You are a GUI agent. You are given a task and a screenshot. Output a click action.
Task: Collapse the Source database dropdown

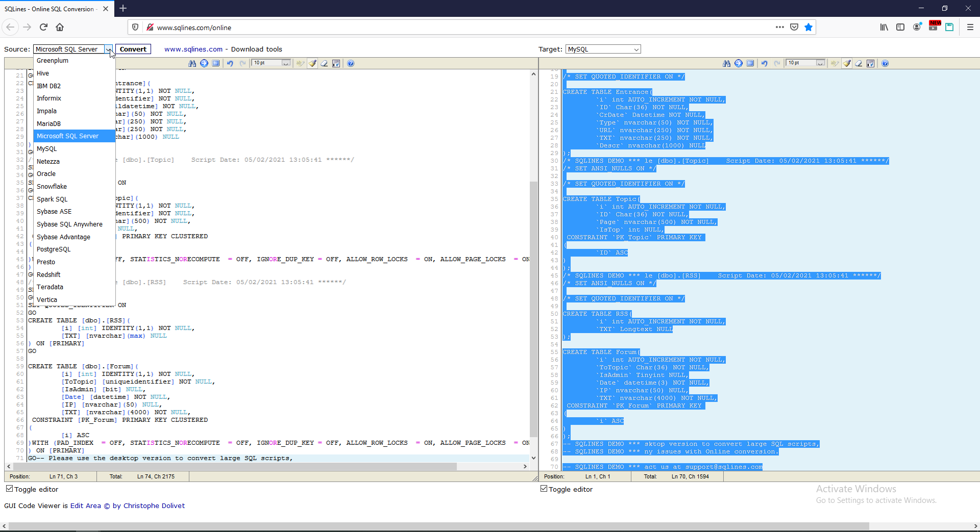click(x=108, y=49)
